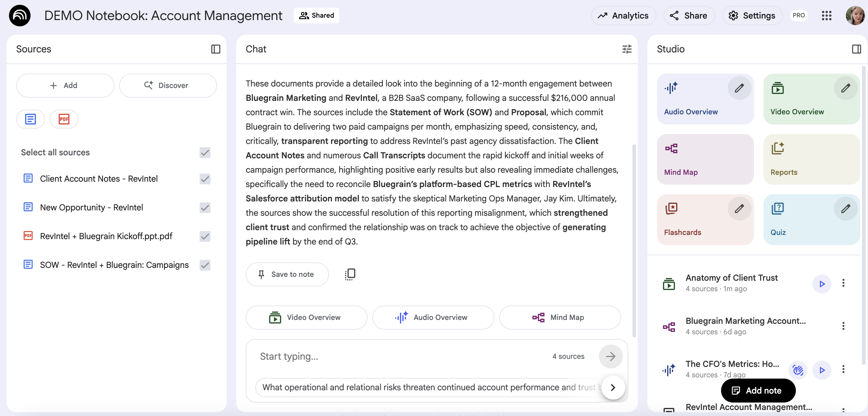Screen dimensions: 868x416
Task: Click the Save to note button
Action: click(287, 274)
